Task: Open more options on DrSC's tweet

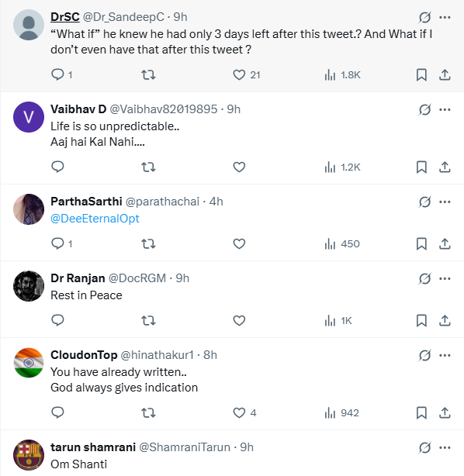Action: [445, 17]
